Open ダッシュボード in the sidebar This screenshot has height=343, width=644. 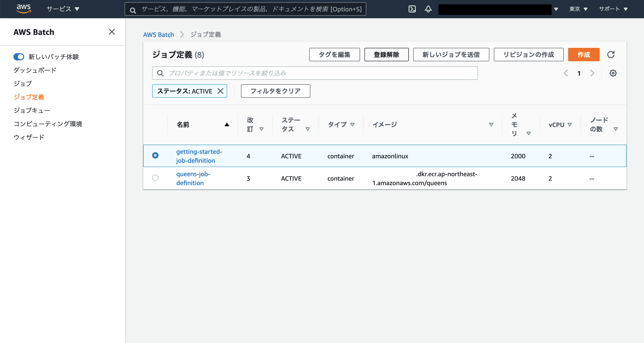(35, 70)
